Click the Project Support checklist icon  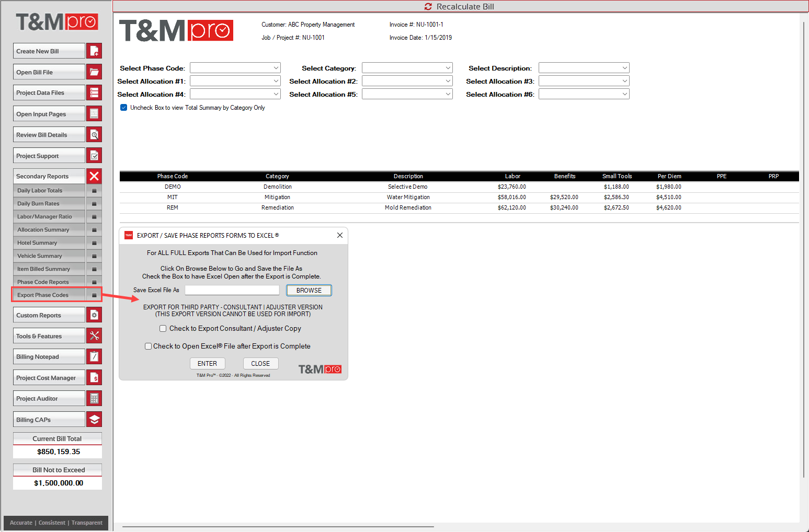[x=94, y=155]
